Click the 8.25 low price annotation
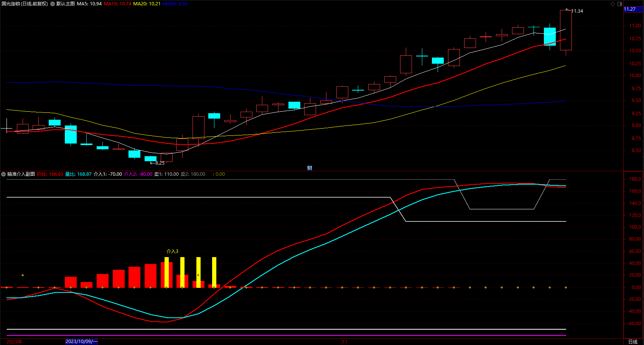The width and height of the screenshot is (644, 345). coord(160,163)
